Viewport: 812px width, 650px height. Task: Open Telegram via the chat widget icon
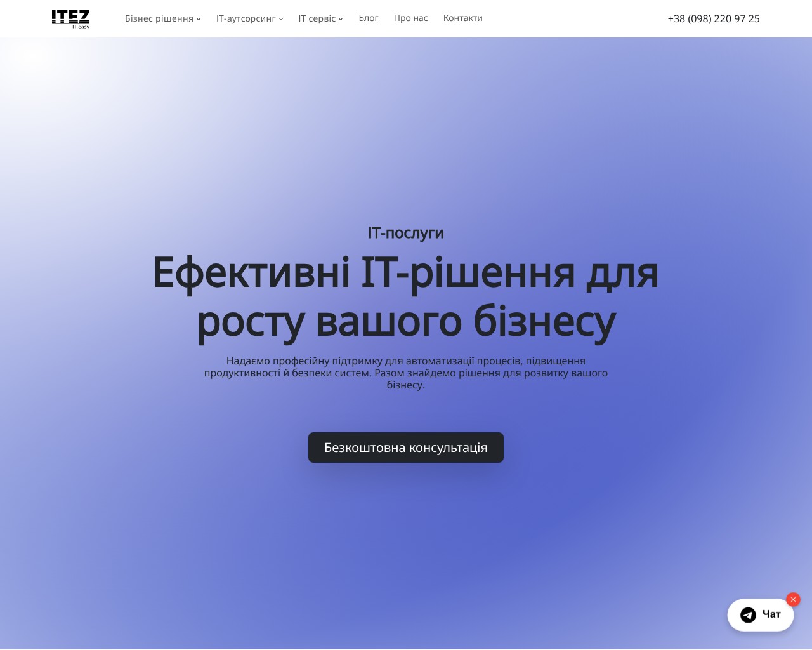coord(748,614)
